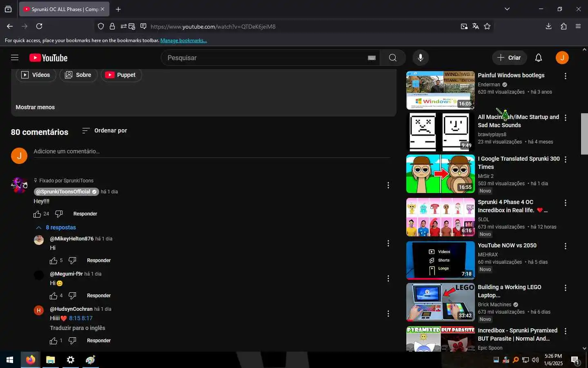Click Traduzir para o inglês
Image resolution: width=588 pixels, height=368 pixels.
point(78,328)
